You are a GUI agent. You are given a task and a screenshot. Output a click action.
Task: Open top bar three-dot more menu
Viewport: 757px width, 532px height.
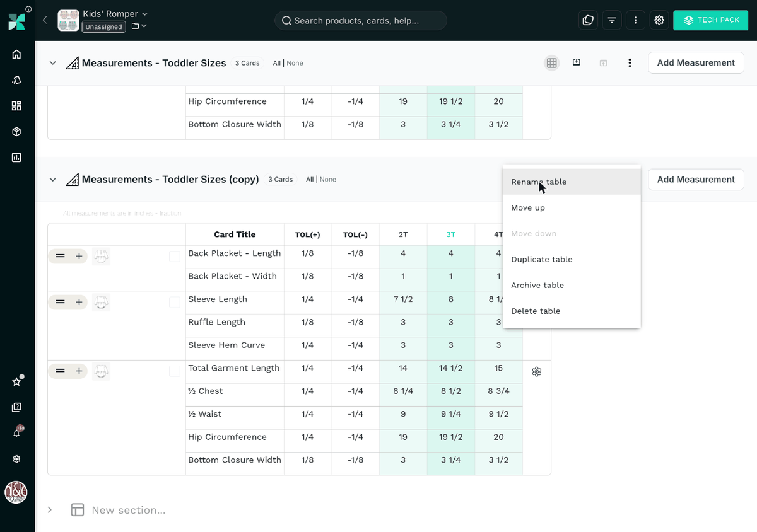pyautogui.click(x=635, y=20)
